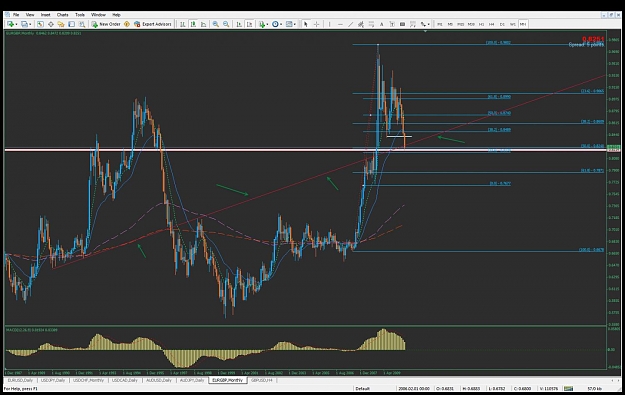Switch to M15 timeframe
The image size is (625, 395).
point(460,24)
